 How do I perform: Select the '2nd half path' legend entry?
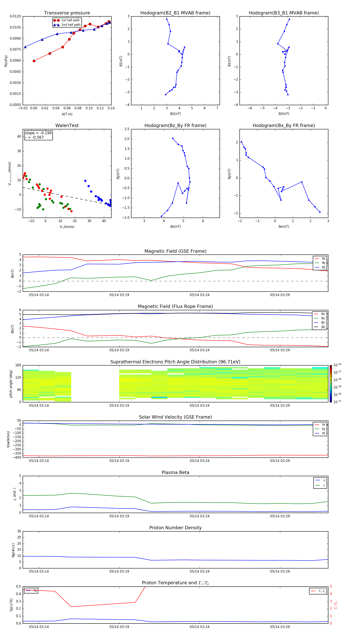(x=67, y=25)
